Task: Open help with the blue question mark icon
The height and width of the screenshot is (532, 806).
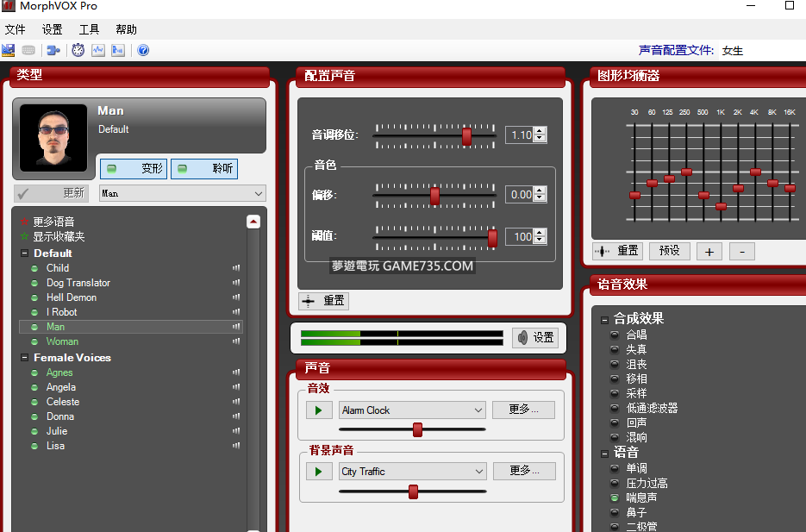Action: tap(143, 51)
